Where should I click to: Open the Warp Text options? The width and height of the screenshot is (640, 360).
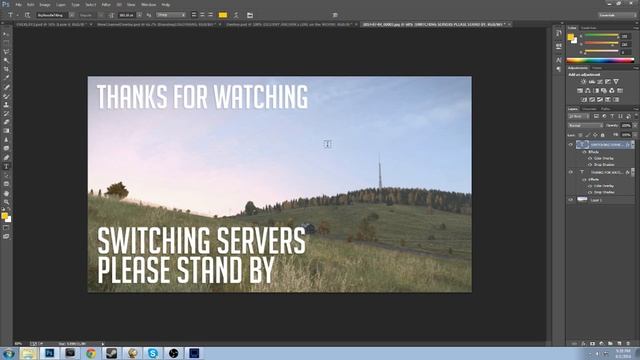236,15
